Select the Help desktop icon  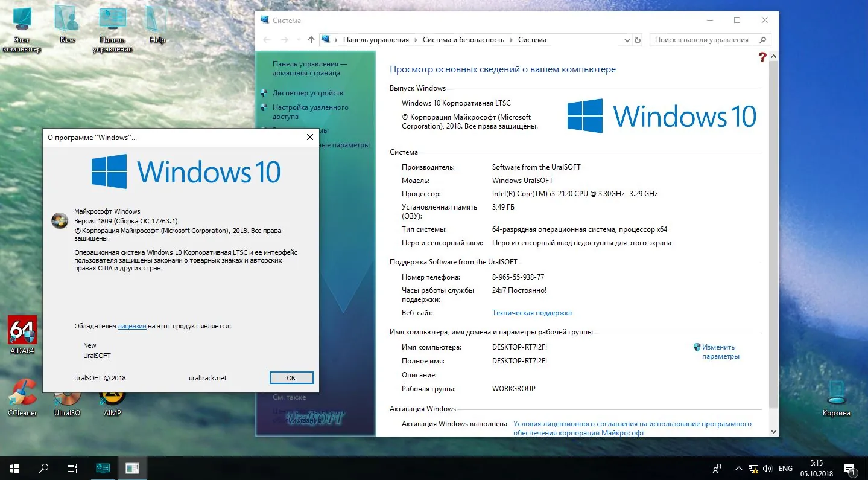tap(157, 24)
